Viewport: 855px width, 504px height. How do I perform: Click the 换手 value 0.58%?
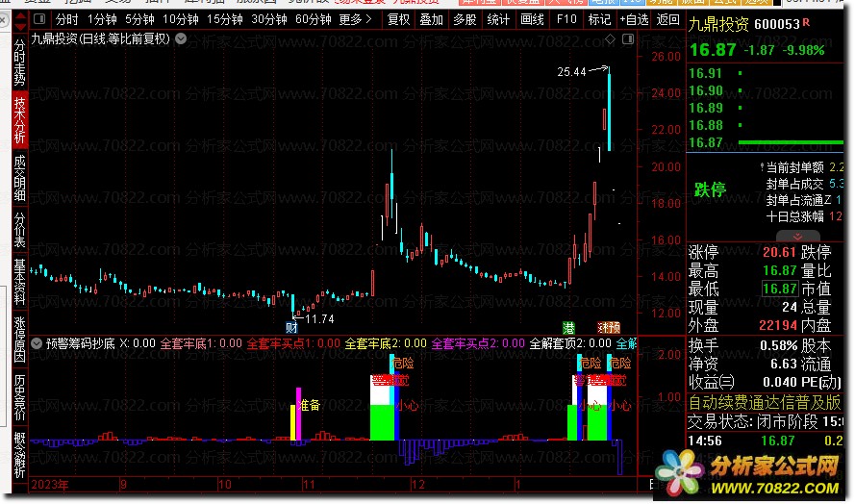pyautogui.click(x=778, y=346)
